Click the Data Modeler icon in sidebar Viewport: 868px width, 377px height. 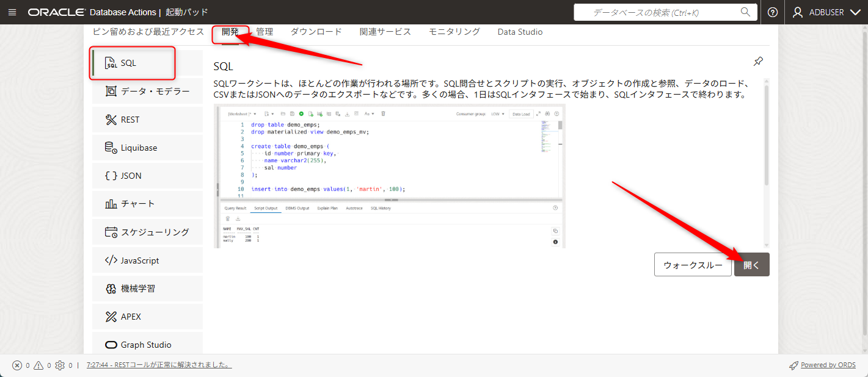pos(111,92)
